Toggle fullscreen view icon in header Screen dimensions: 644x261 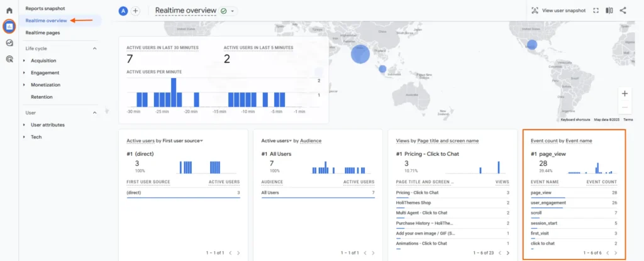(595, 11)
